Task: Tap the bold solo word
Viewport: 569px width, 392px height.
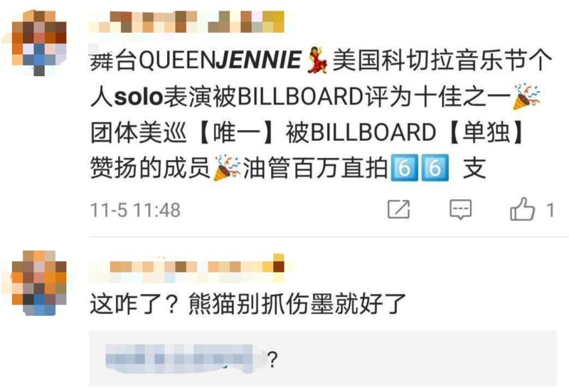Action: (138, 97)
